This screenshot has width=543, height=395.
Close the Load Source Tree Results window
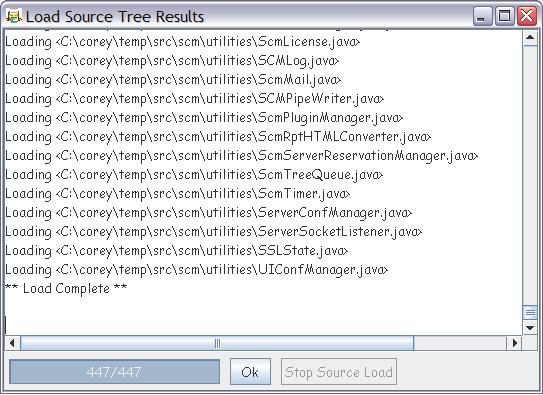527,16
